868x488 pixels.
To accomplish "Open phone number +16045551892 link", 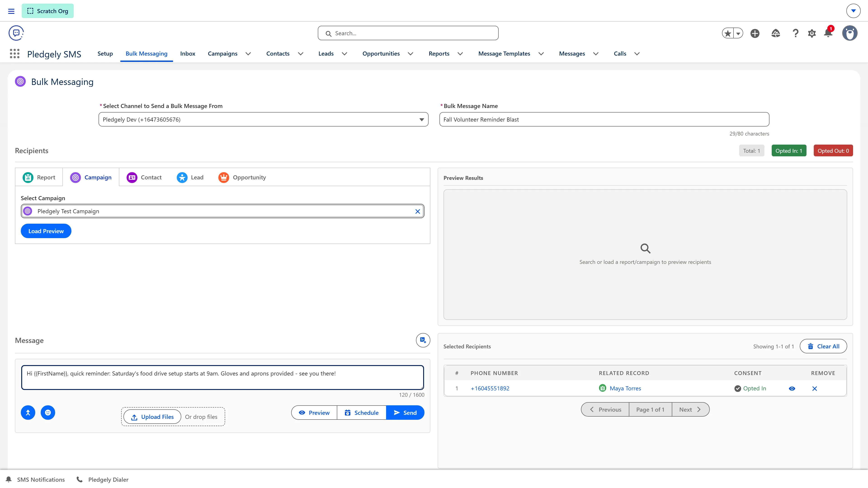I will [x=490, y=388].
